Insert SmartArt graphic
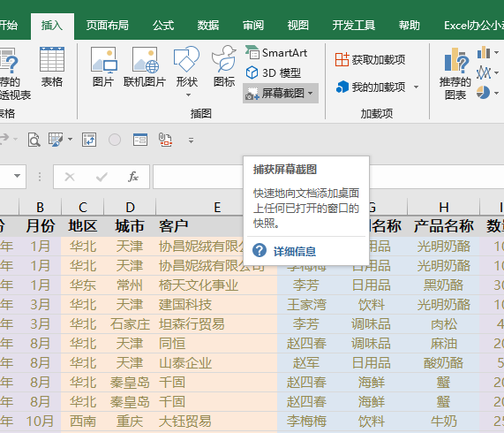 point(275,53)
